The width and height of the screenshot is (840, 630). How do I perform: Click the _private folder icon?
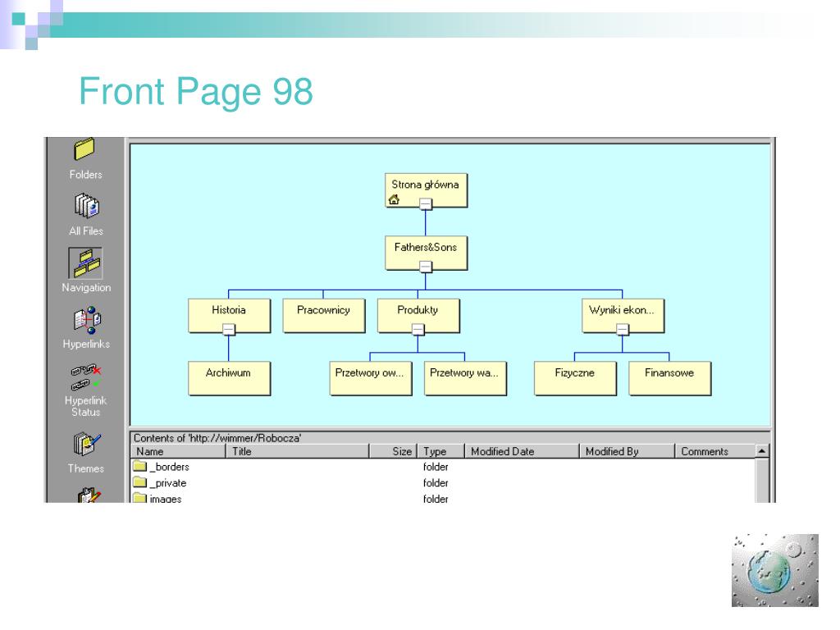click(x=139, y=482)
